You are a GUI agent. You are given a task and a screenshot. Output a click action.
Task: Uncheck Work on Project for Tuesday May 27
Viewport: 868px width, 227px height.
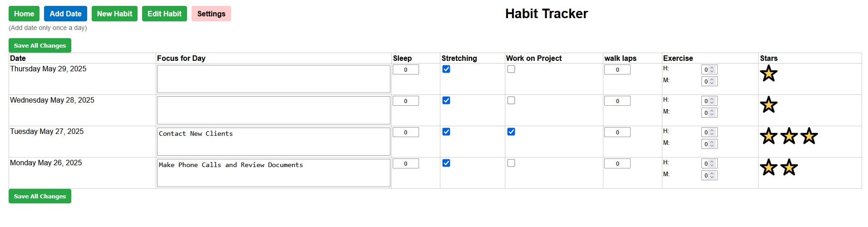511,132
